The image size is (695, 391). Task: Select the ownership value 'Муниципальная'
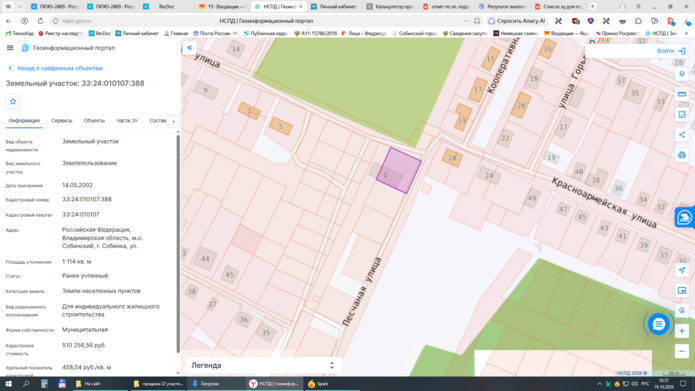click(85, 330)
